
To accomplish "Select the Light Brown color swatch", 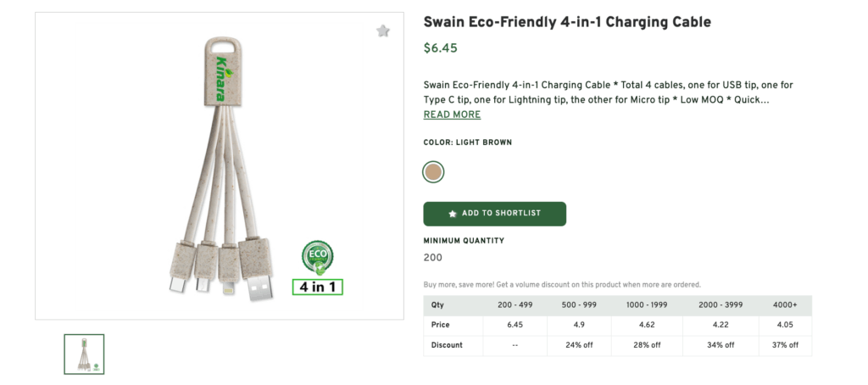I will (434, 173).
